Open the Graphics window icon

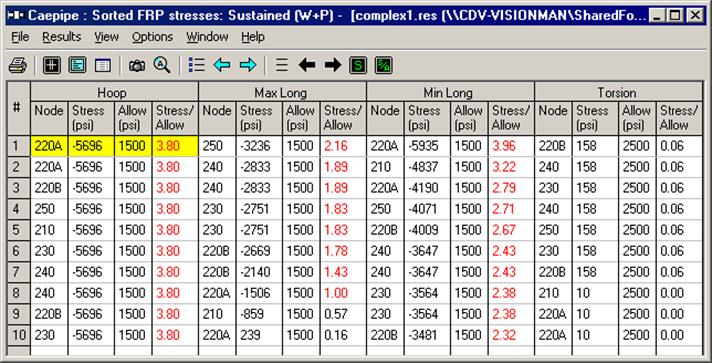pyautogui.click(x=77, y=66)
